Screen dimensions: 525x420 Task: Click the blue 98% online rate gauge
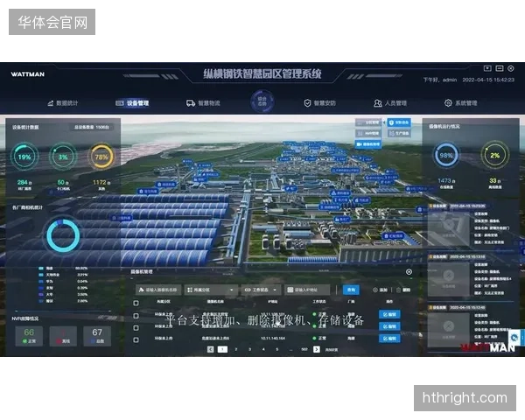click(446, 155)
